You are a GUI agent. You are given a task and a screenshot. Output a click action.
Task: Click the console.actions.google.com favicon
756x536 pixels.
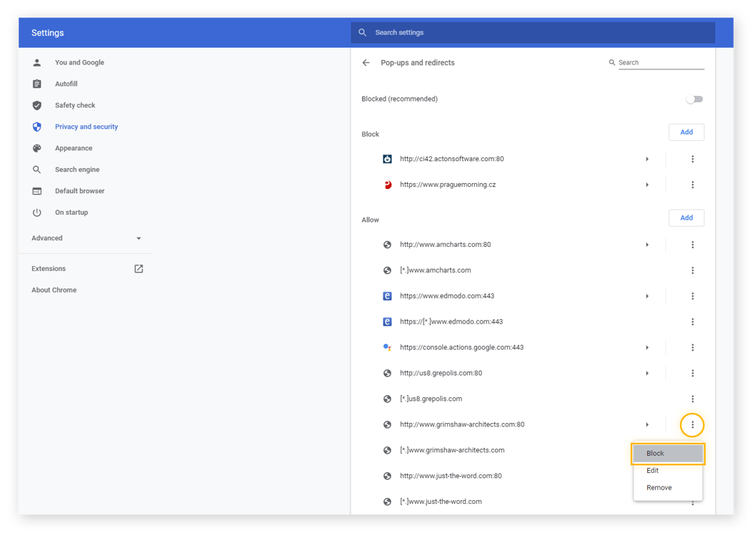[x=387, y=347]
